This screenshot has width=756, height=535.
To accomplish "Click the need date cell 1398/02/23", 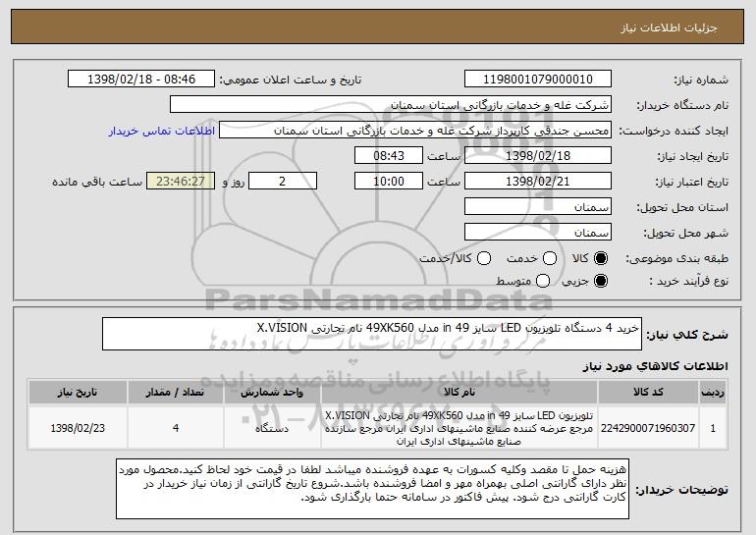I will tap(78, 428).
